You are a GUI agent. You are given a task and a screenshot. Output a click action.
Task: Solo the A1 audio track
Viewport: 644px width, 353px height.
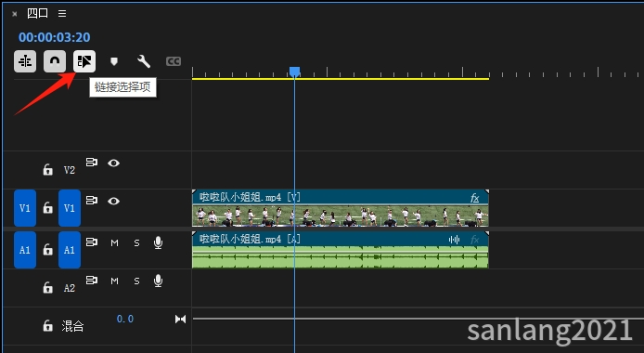coord(136,243)
